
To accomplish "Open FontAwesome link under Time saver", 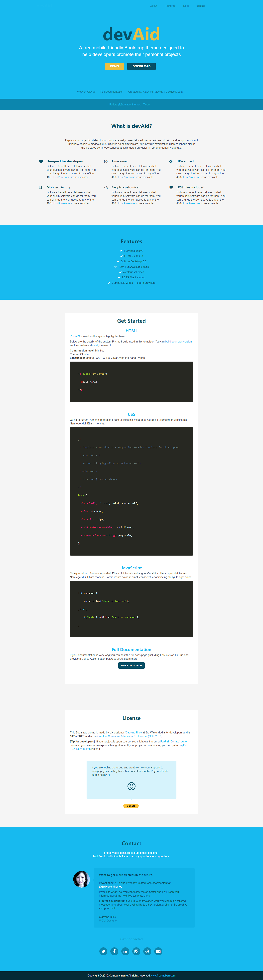I will (x=127, y=177).
